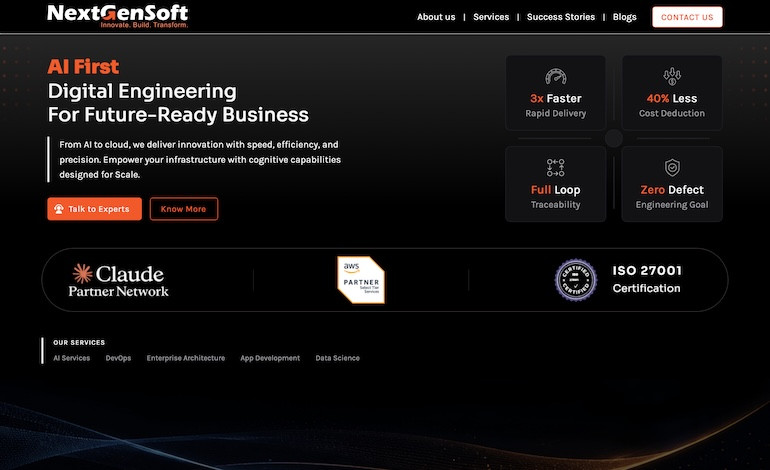Click the Talk to Experts button
770x470 pixels.
pyautogui.click(x=94, y=209)
